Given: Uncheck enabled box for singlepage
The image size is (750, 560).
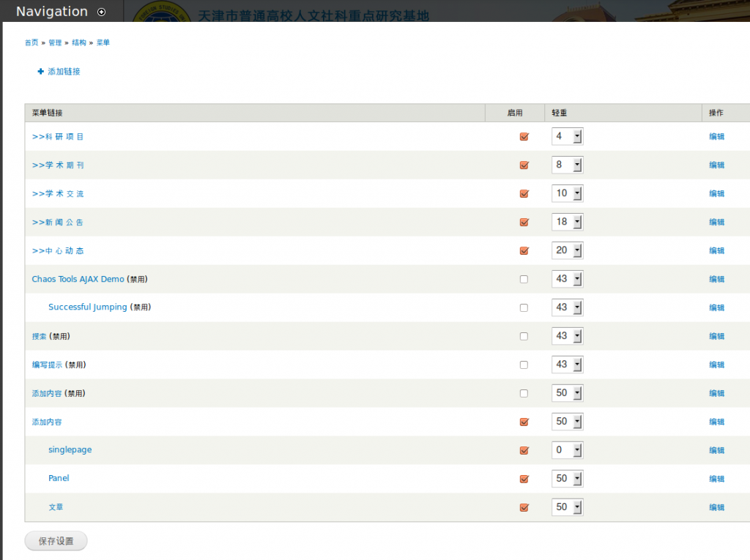Looking at the screenshot, I should [x=524, y=450].
